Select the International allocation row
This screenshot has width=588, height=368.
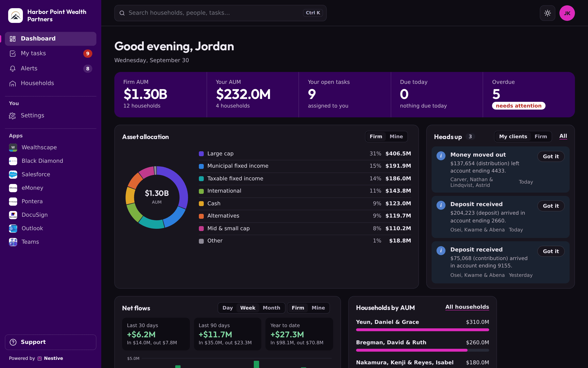coord(305,191)
